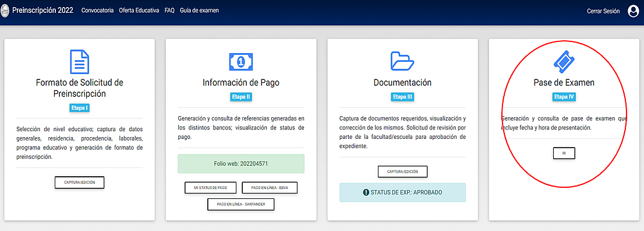Click CAPTURA/EDICIÓN in the Formato de Solicitud card
Image resolution: width=644 pixels, height=231 pixels.
tap(79, 183)
